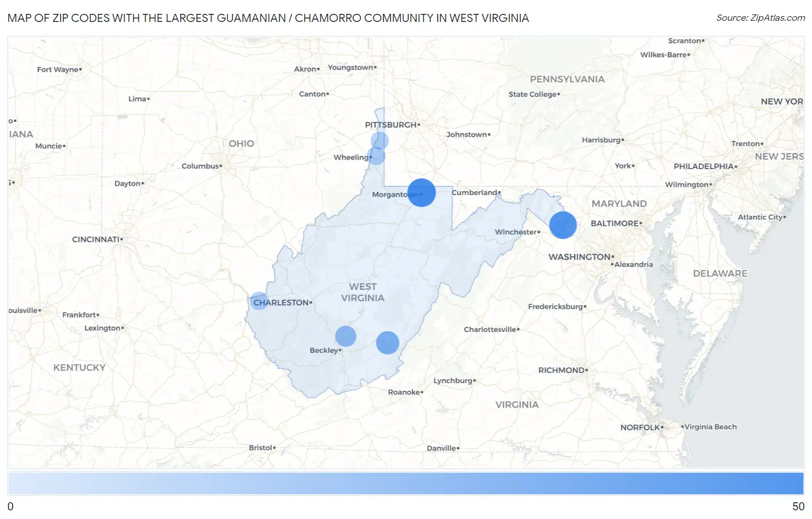Click the Harrisburg city label
This screenshot has height=519, width=812.
[x=601, y=140]
